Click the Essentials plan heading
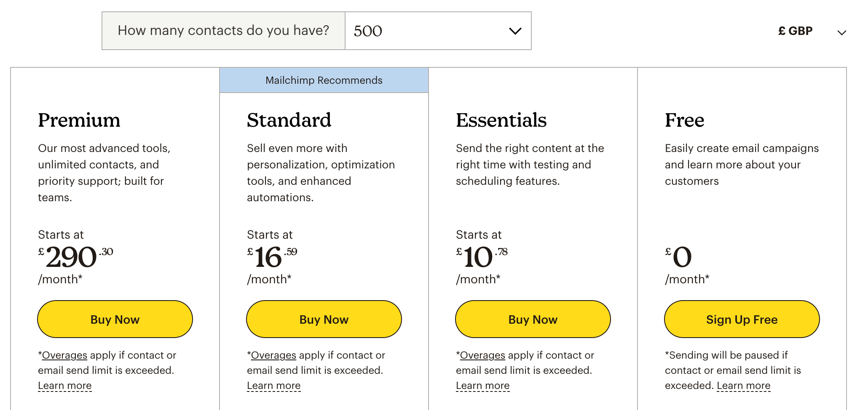Image resolution: width=868 pixels, height=410 pixels. 501,120
